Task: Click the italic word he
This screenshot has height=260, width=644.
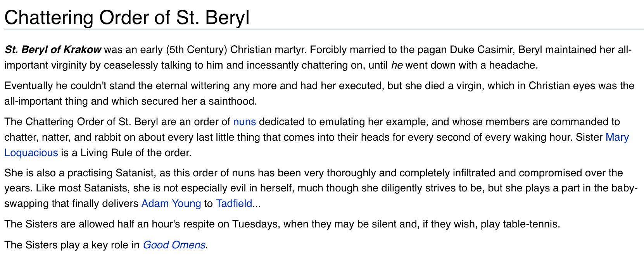Action: tap(397, 65)
